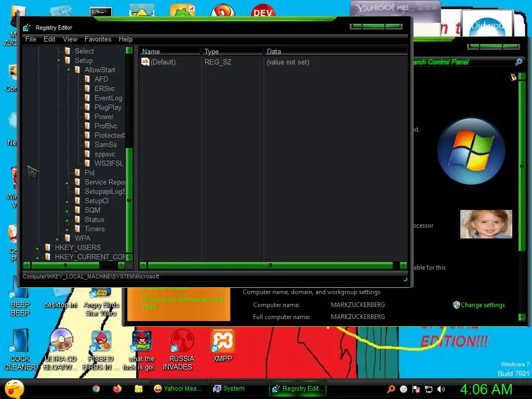Select the ProtectedStorage registry key
The image size is (532, 399).
(x=110, y=136)
